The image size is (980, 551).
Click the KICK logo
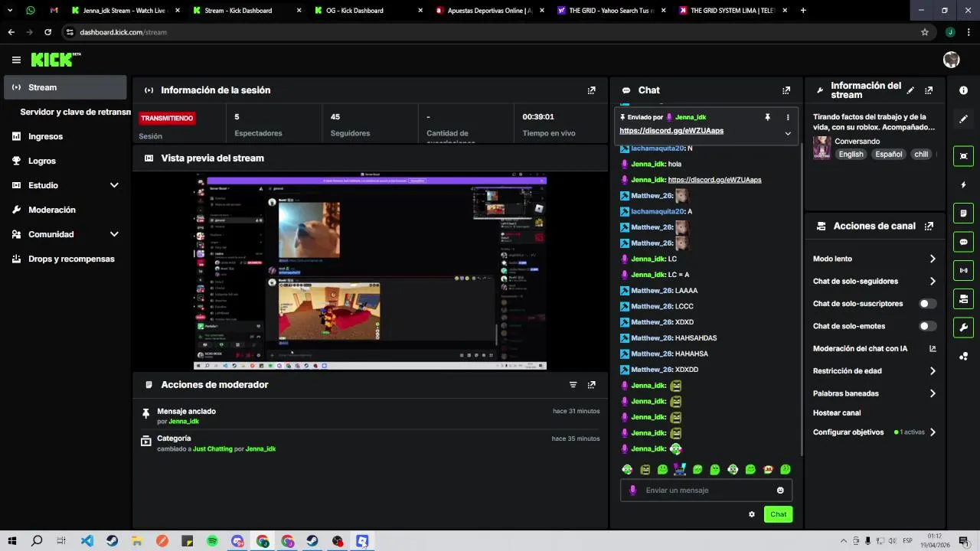click(x=55, y=60)
